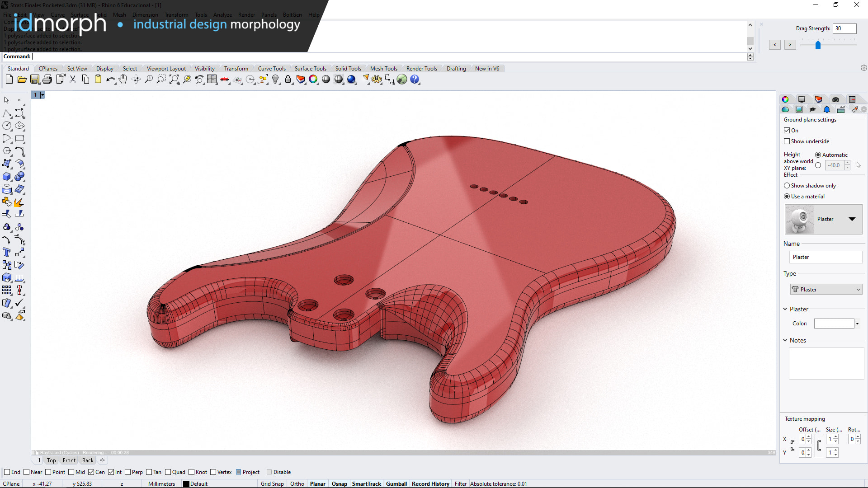Click the Record History button
Viewport: 868px width, 488px height.
pos(430,484)
